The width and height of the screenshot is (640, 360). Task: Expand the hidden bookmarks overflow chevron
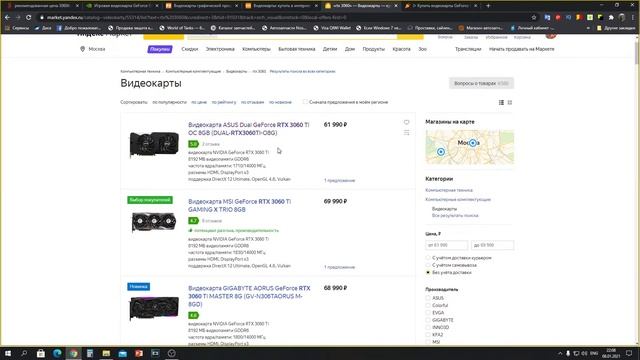(588, 28)
